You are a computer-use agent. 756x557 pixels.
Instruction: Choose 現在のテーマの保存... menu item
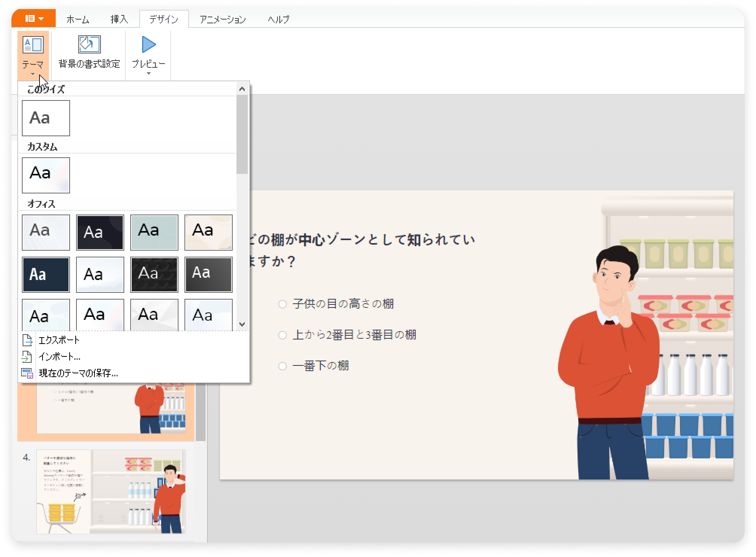pyautogui.click(x=134, y=373)
